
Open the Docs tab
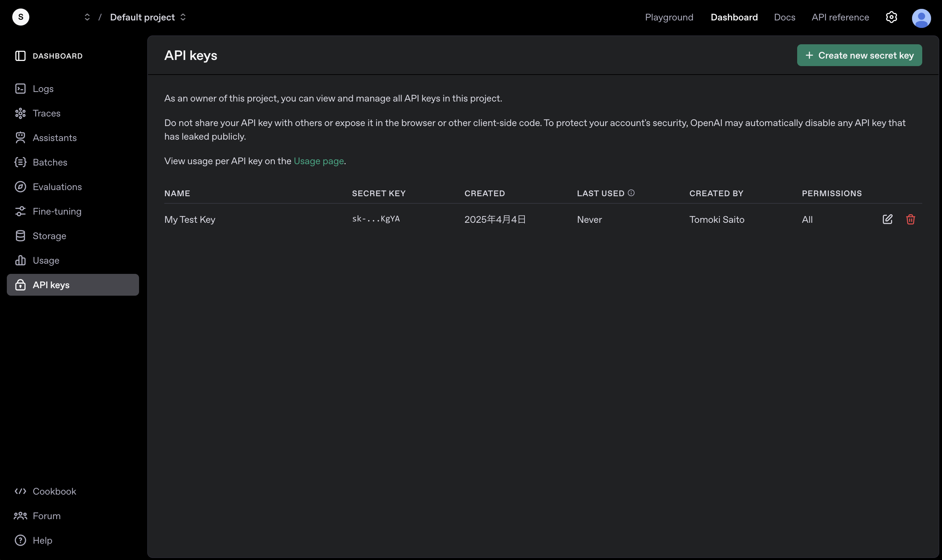pyautogui.click(x=784, y=17)
